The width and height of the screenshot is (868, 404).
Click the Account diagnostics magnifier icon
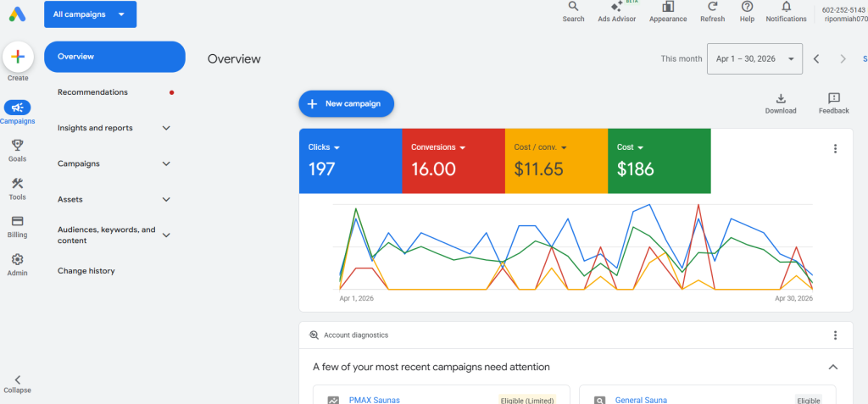point(314,335)
